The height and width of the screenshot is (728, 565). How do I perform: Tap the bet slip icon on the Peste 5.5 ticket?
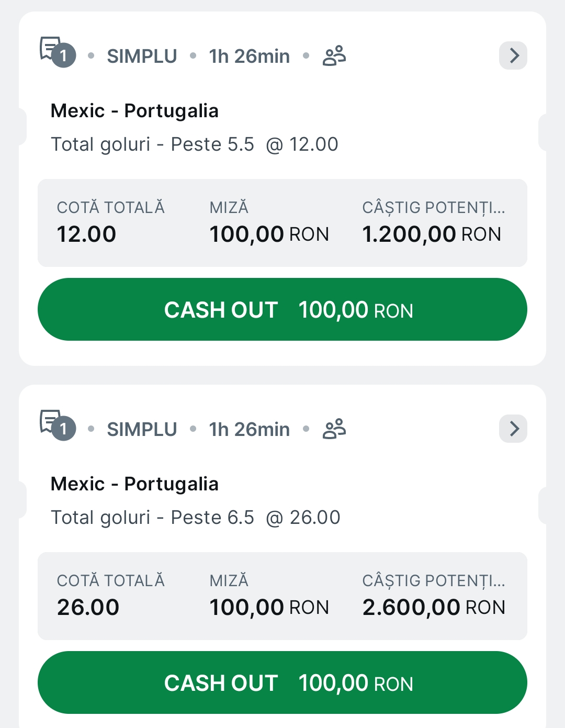(56, 52)
